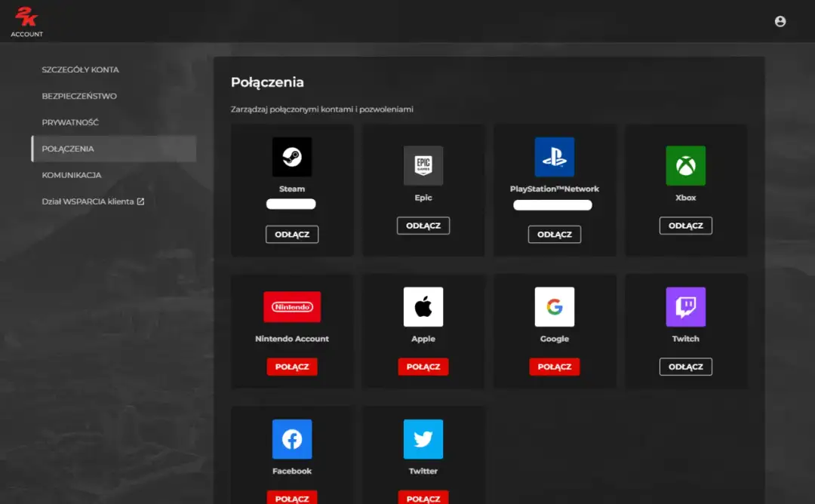This screenshot has height=504, width=815.
Task: Click the Twitch icon
Action: [685, 307]
